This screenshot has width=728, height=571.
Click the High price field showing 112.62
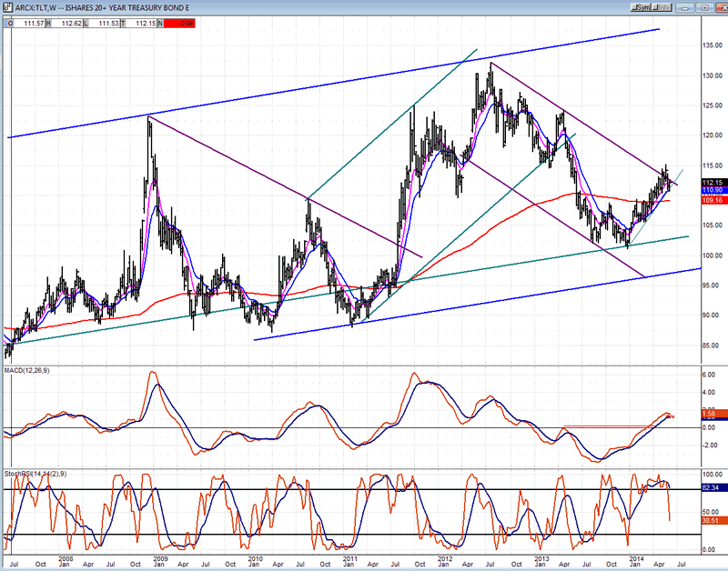(x=76, y=21)
